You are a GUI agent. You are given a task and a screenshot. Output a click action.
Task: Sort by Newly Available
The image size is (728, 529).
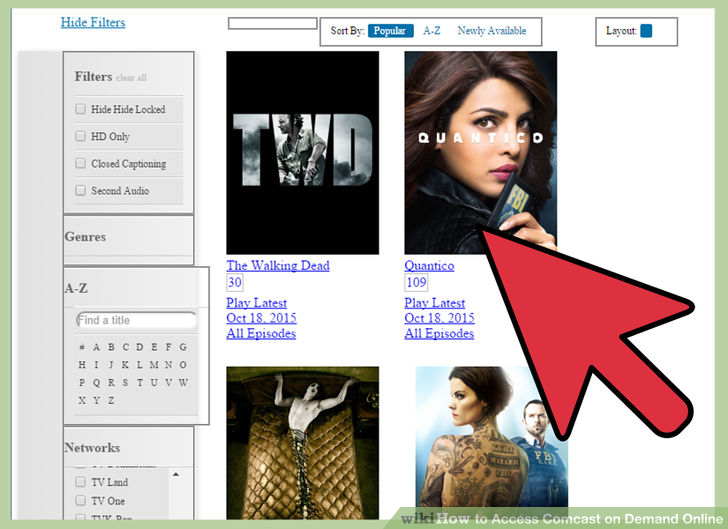click(492, 31)
